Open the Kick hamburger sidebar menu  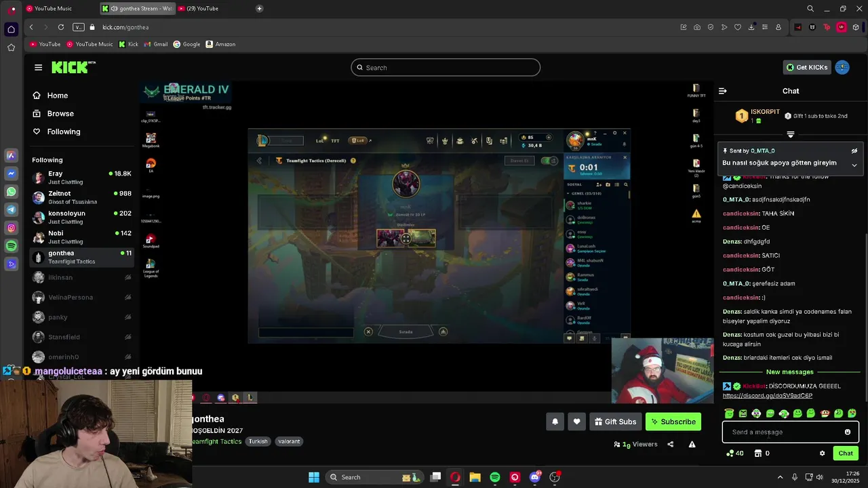pos(38,67)
